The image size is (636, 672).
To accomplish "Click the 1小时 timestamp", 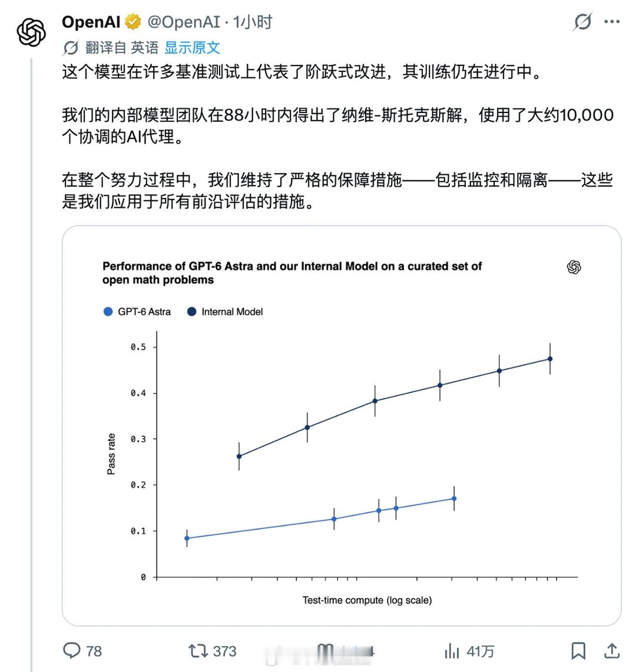I will (x=253, y=22).
